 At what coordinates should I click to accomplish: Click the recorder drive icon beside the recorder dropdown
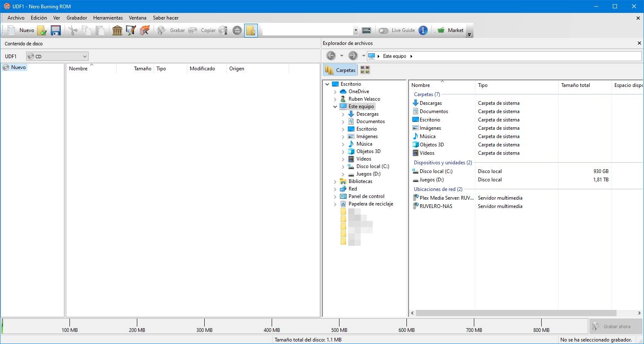pos(367,30)
